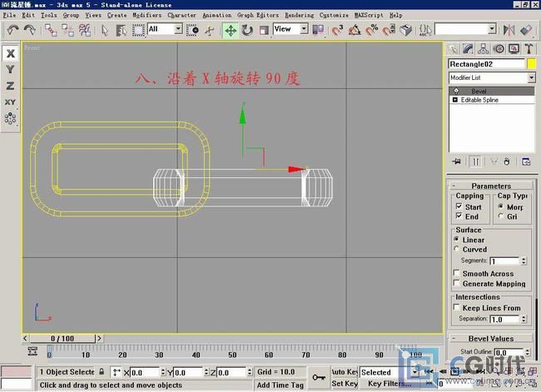
Task: Enable the Smooth Across checkbox
Action: click(456, 273)
